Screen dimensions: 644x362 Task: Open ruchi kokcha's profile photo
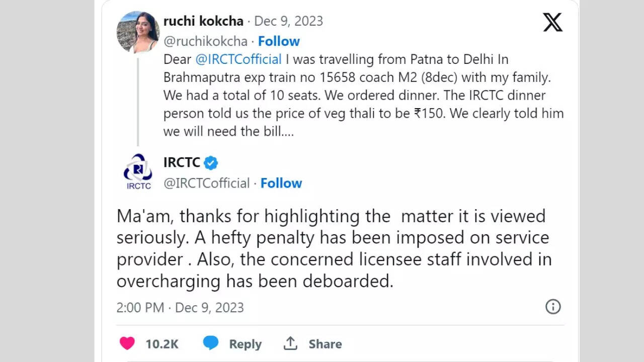pos(138,32)
